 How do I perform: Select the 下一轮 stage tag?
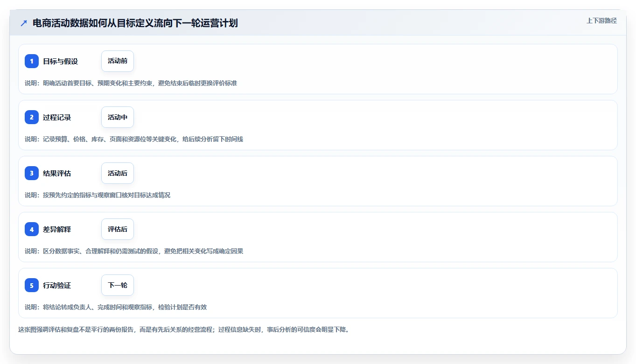click(118, 285)
